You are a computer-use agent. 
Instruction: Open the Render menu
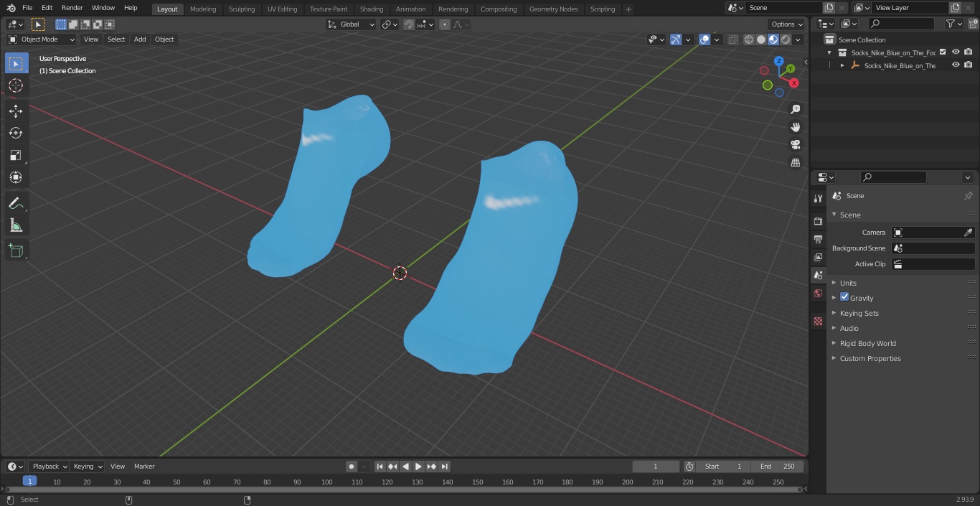(72, 8)
